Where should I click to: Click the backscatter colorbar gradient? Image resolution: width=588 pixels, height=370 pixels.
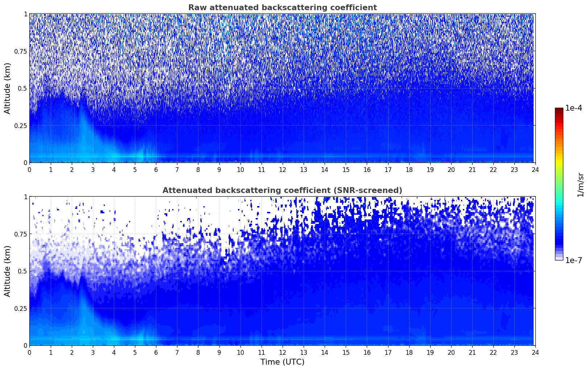[x=559, y=184]
